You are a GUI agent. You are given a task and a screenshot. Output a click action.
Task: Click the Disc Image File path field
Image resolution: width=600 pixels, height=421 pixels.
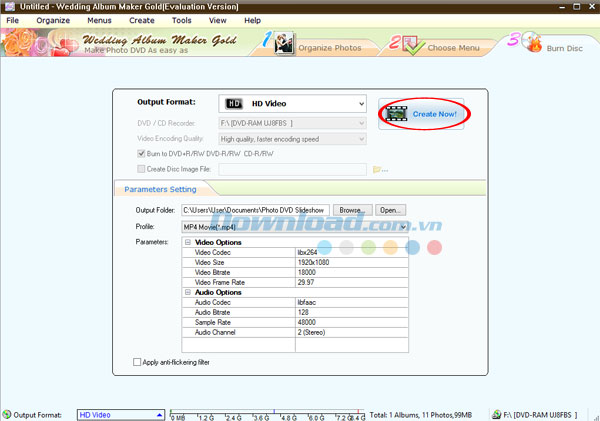pos(292,169)
